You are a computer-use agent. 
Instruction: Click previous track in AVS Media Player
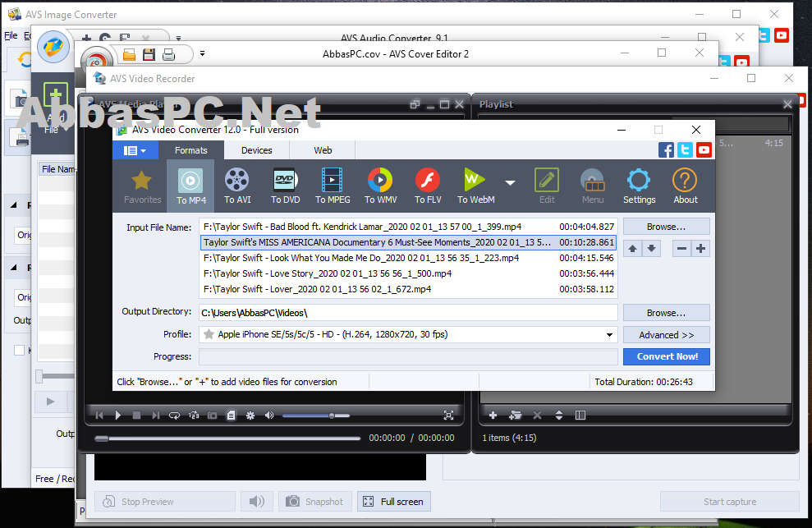point(99,415)
